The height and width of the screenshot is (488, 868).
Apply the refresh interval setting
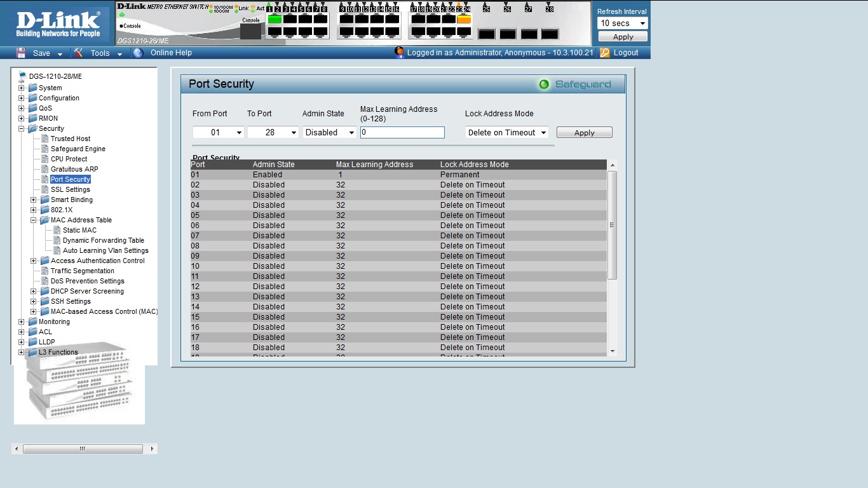click(x=623, y=37)
